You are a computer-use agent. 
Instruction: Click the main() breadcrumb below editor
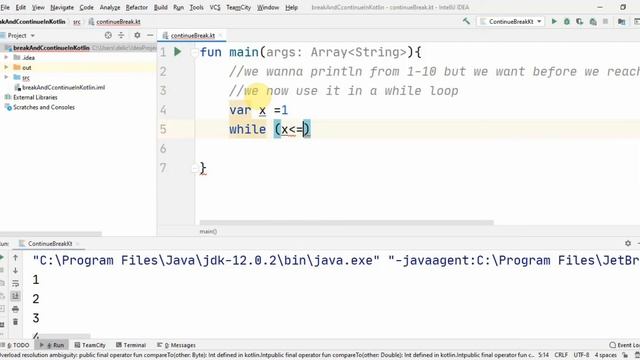click(x=208, y=231)
